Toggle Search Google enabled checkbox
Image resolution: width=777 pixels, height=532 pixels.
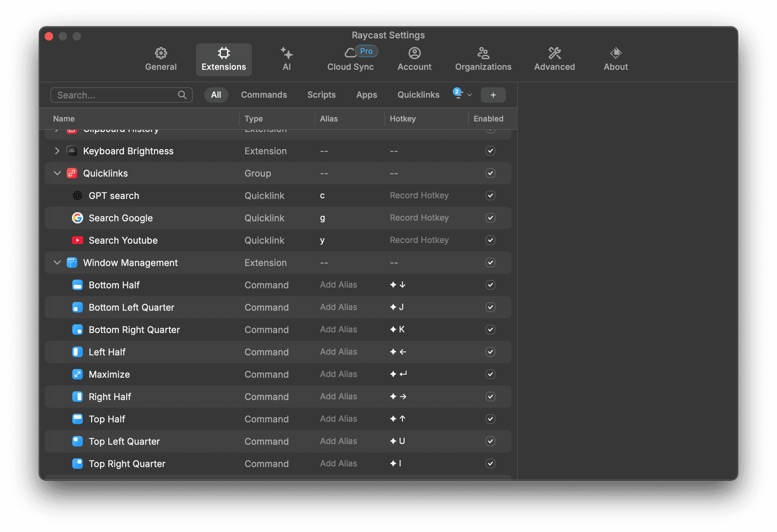491,218
